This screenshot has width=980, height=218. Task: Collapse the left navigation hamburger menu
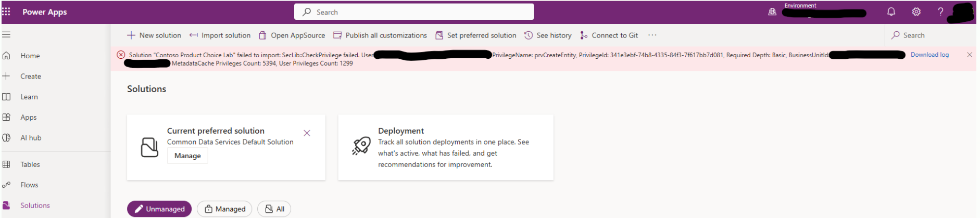click(x=6, y=35)
